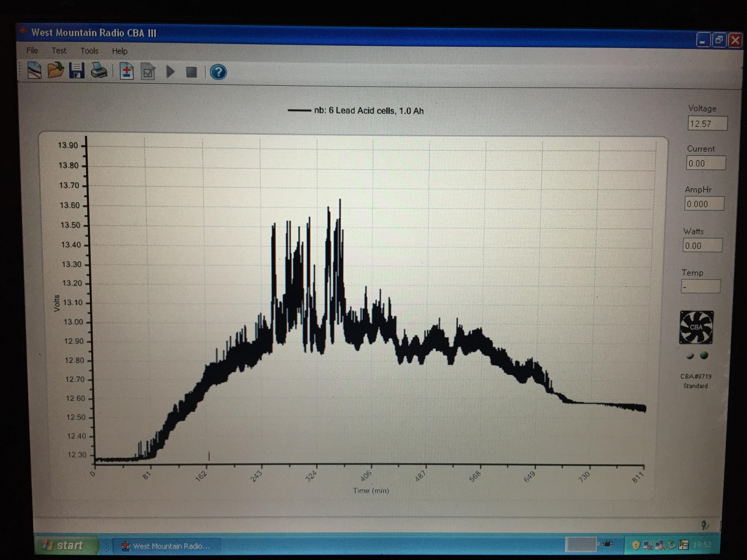Image resolution: width=747 pixels, height=560 pixels.
Task: Stop the test with the square stop button
Action: click(191, 72)
